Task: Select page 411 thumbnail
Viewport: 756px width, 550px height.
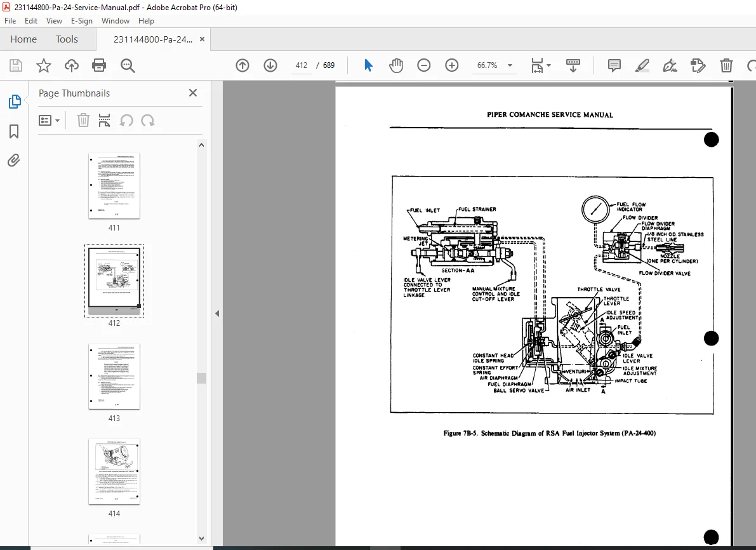Action: pos(114,186)
